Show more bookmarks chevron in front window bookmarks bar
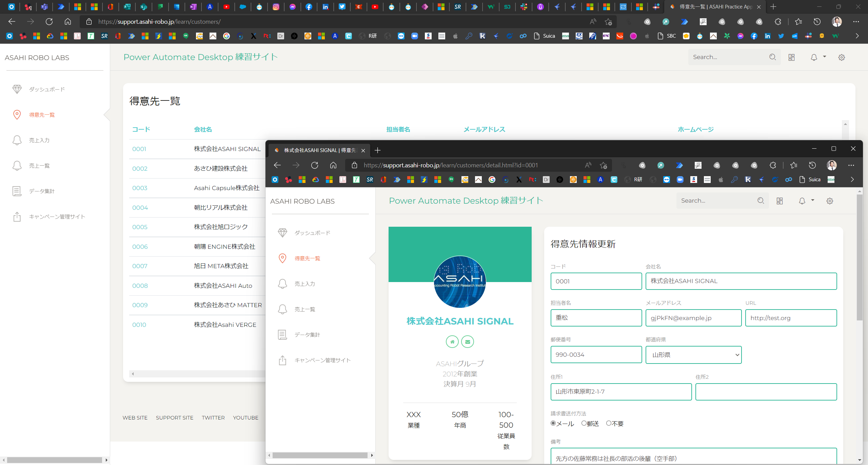The image size is (868, 465). (x=852, y=180)
